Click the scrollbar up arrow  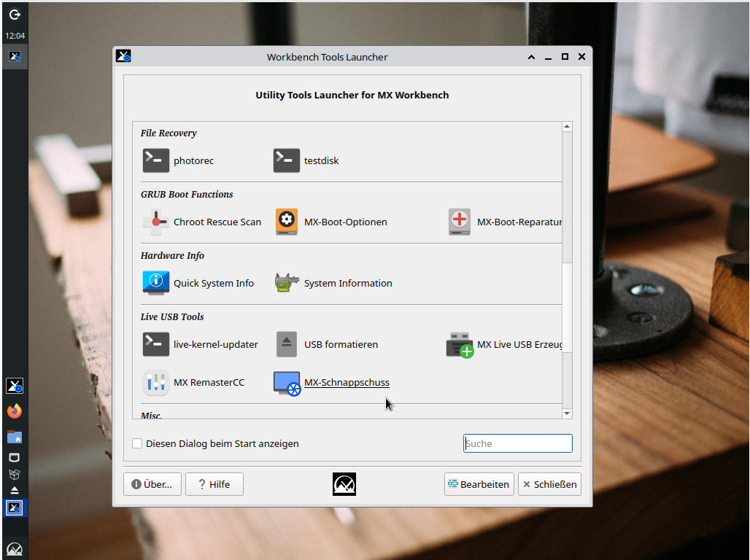pyautogui.click(x=567, y=127)
